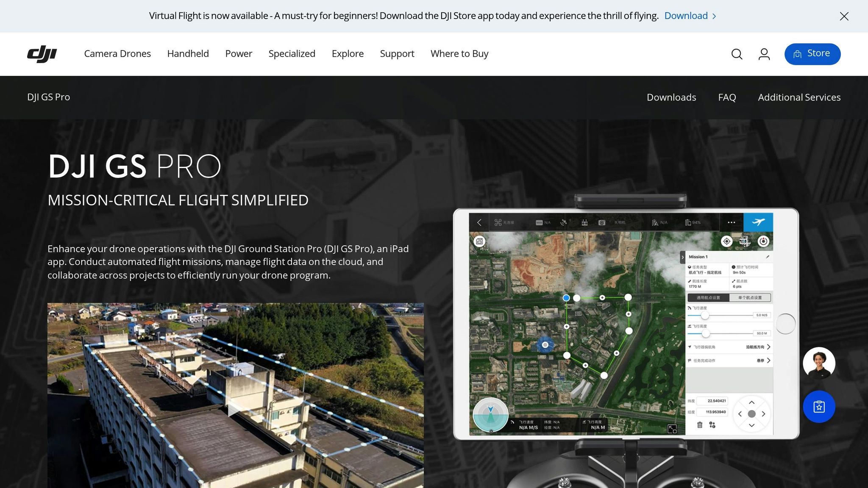Expand the aircraft heading option chevron
Viewport: 868px width, 488px height.
(768, 347)
